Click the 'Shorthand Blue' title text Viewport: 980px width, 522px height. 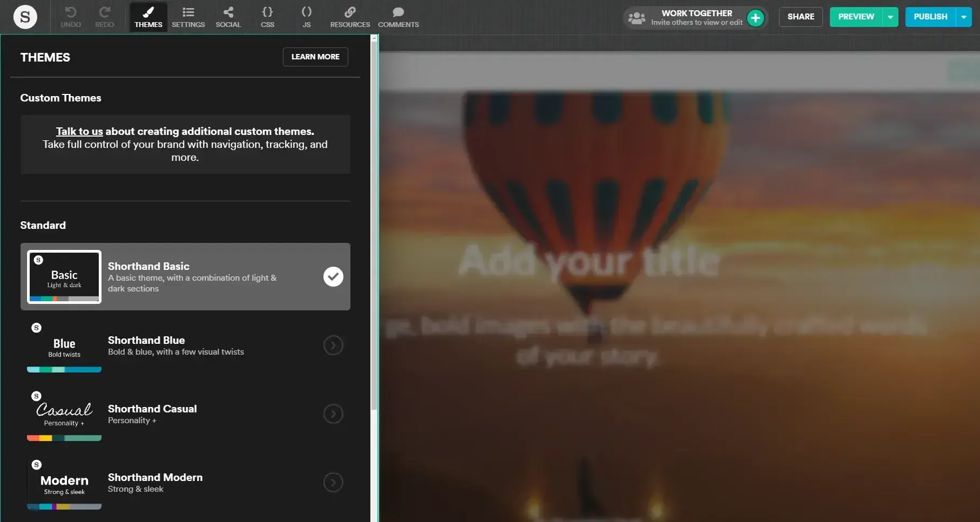click(146, 340)
